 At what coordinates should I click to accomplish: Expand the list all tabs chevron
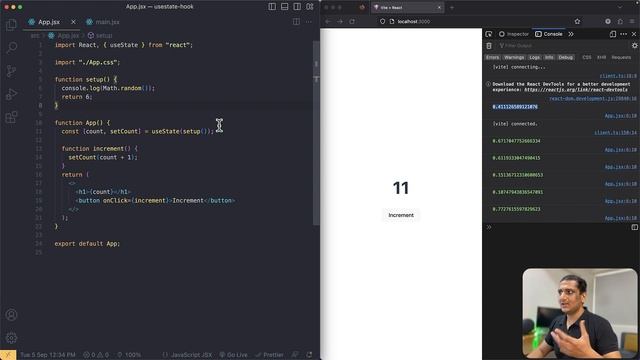(620, 7)
